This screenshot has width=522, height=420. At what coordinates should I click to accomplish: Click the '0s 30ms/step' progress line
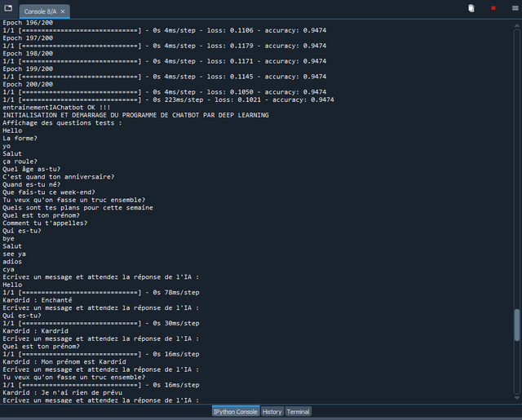click(x=101, y=323)
